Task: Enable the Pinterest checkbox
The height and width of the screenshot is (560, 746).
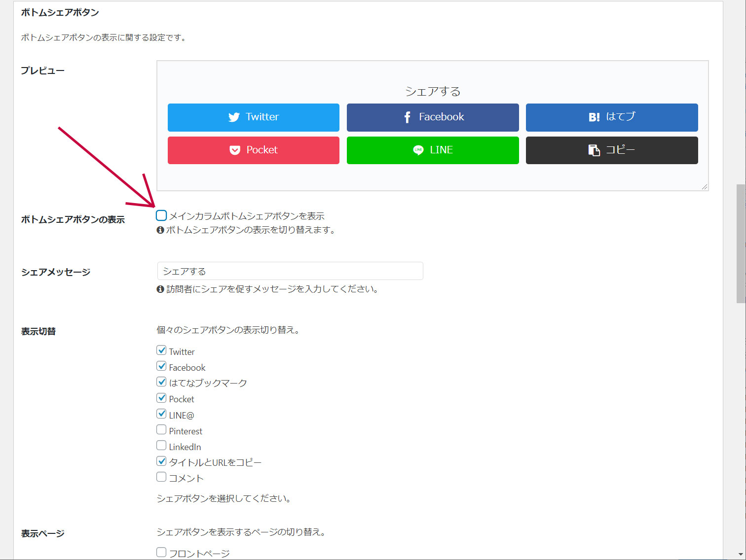Action: coord(161,430)
